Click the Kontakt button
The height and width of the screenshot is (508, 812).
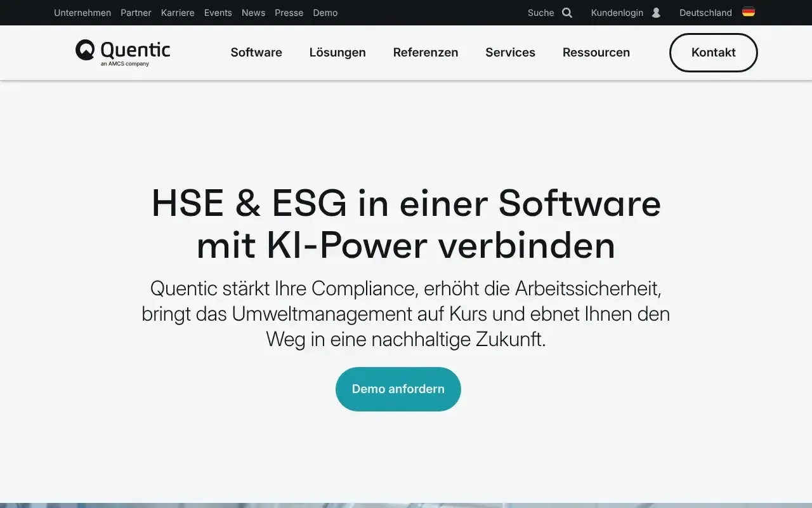click(713, 53)
